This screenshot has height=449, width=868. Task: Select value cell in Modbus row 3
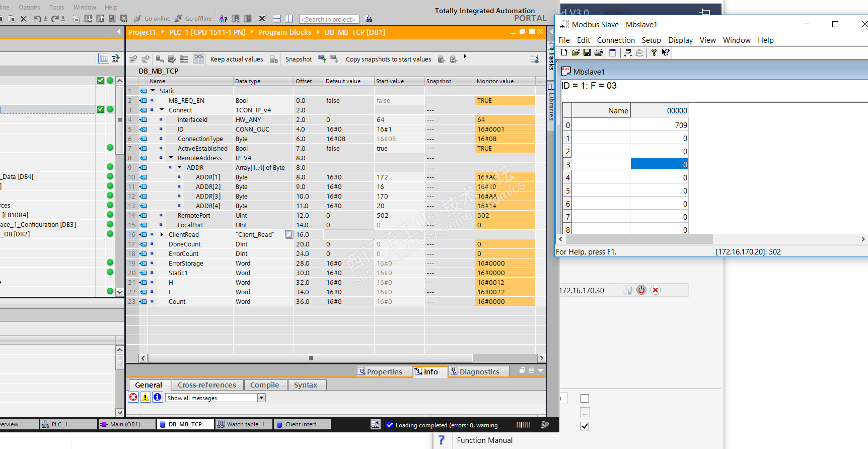(x=659, y=164)
